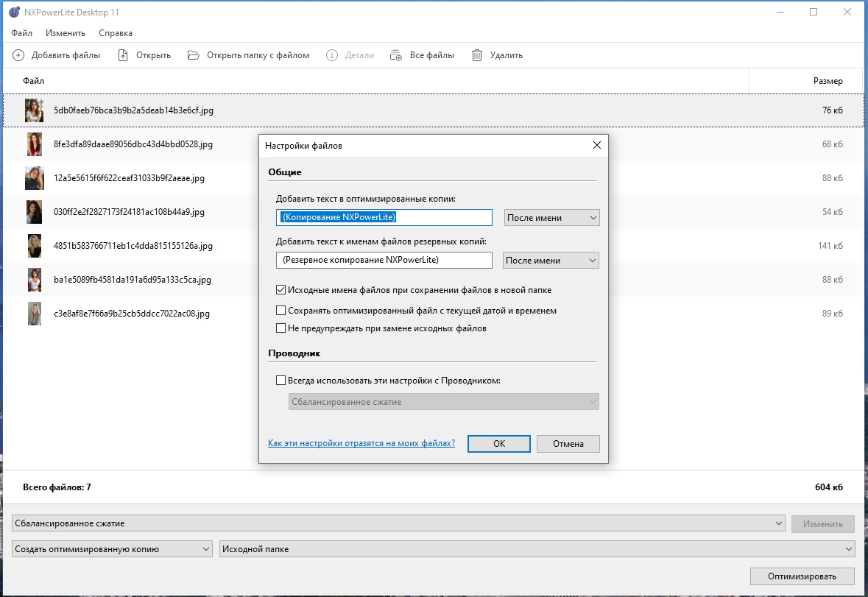This screenshot has height=597, width=868.
Task: Click the Add files plus icon
Action: pyautogui.click(x=18, y=55)
